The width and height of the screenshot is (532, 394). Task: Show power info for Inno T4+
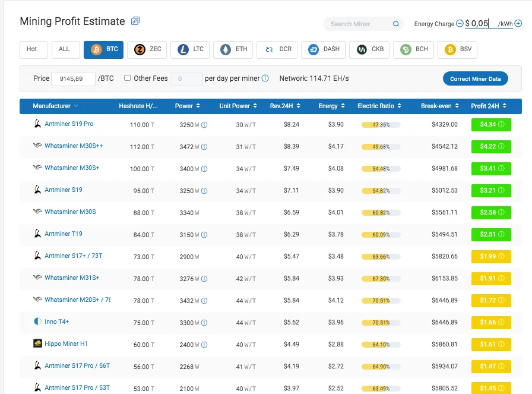point(204,323)
